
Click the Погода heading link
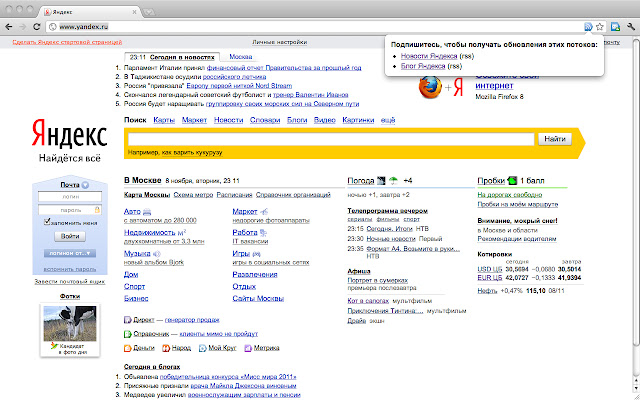361,180
